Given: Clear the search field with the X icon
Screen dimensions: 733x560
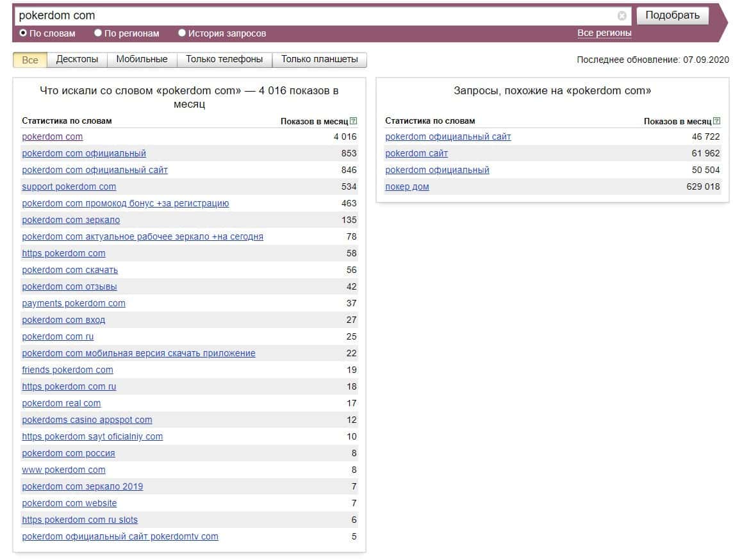Looking at the screenshot, I should click(x=622, y=16).
